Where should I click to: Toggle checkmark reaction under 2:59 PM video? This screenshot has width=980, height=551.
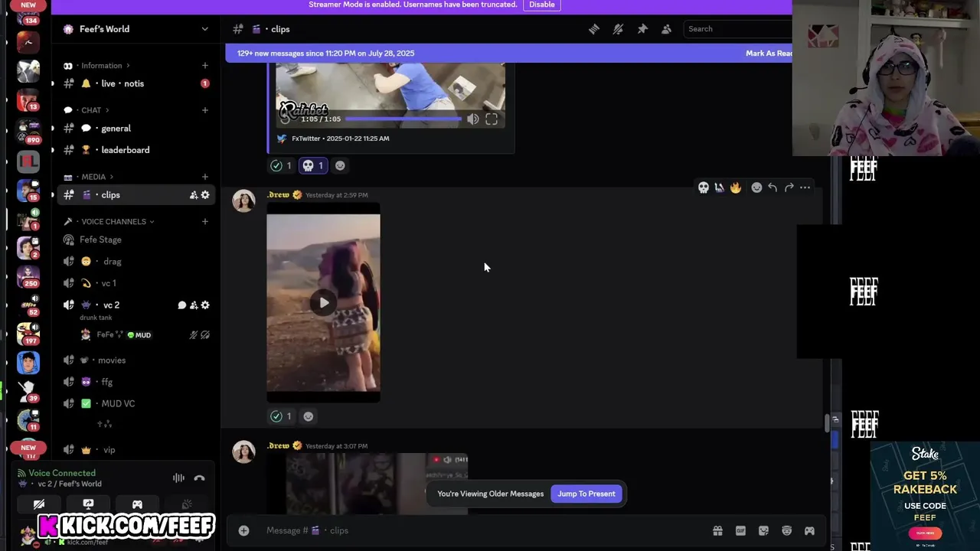(x=280, y=416)
